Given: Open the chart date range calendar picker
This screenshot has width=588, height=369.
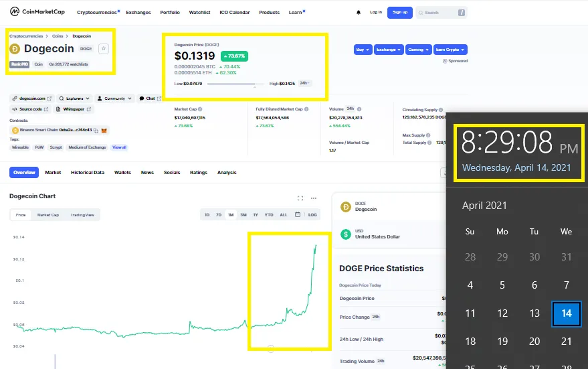Looking at the screenshot, I should [298, 215].
